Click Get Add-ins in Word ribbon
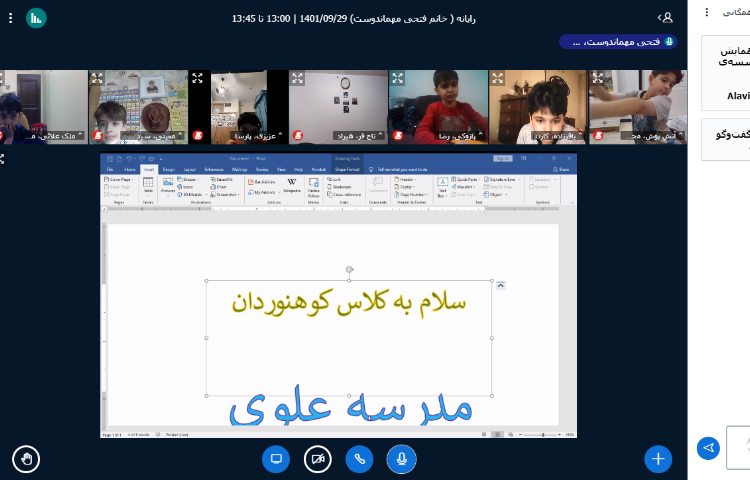Viewport: 750px width, 480px height. (262, 182)
